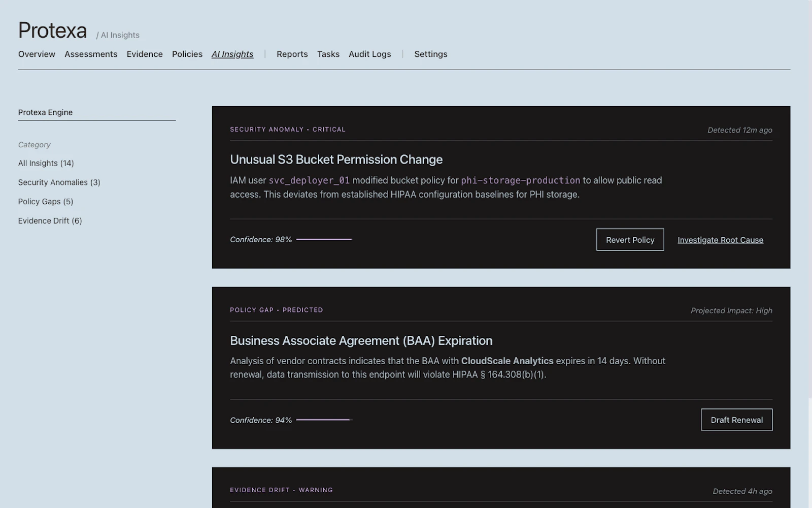
Task: Go to the Tasks tab
Action: point(328,54)
